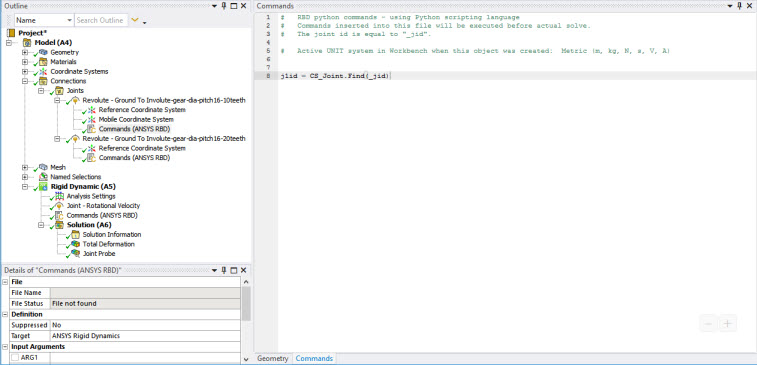Screen dimensions: 757x365
Task: Select the Joint Probe result icon
Action: tap(75, 253)
